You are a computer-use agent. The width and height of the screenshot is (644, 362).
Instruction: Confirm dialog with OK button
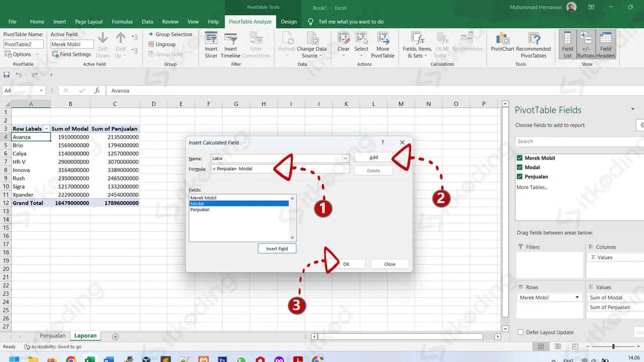coord(346,264)
